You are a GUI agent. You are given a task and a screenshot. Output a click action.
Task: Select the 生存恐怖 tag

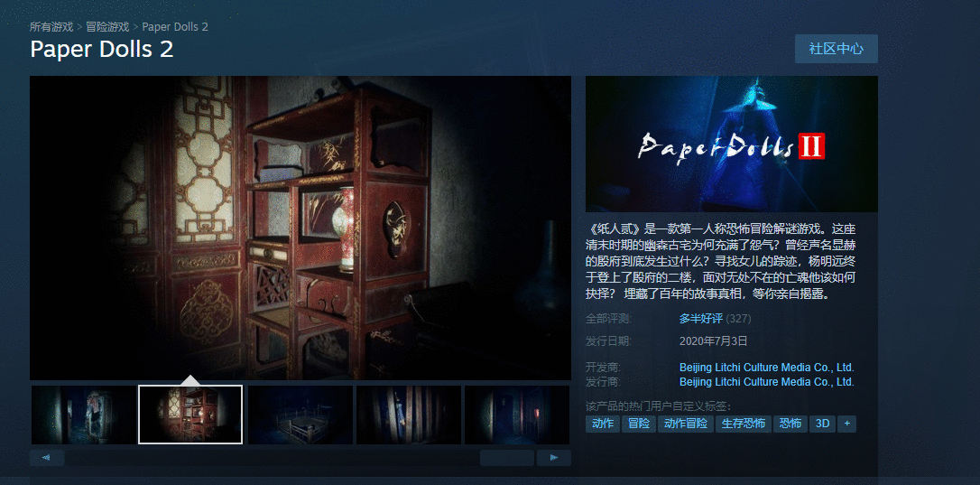(x=744, y=424)
